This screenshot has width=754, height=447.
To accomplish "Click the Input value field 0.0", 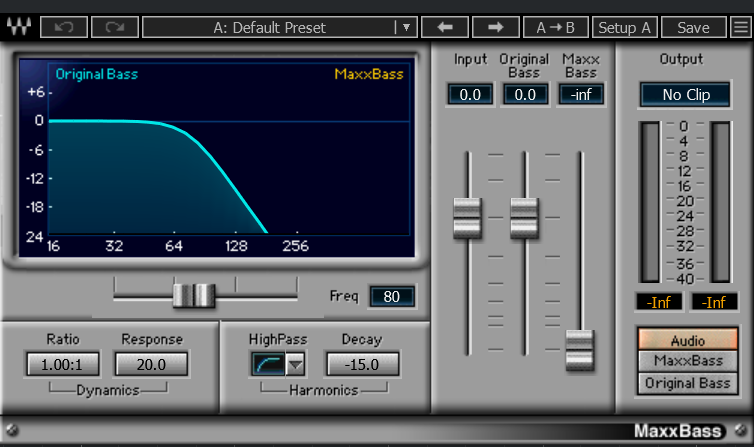I will pos(470,94).
